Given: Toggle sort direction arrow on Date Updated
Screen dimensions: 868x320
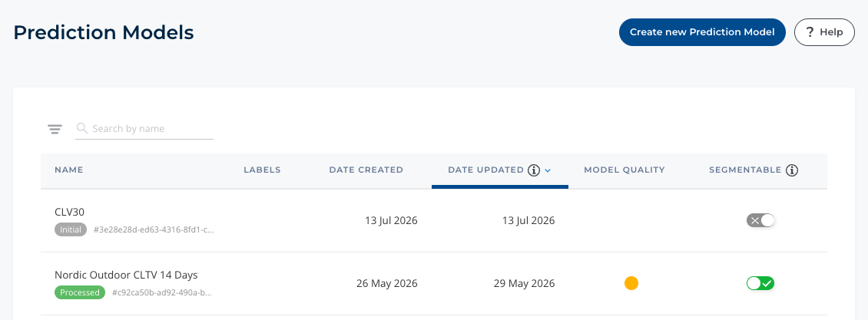Looking at the screenshot, I should click(548, 171).
